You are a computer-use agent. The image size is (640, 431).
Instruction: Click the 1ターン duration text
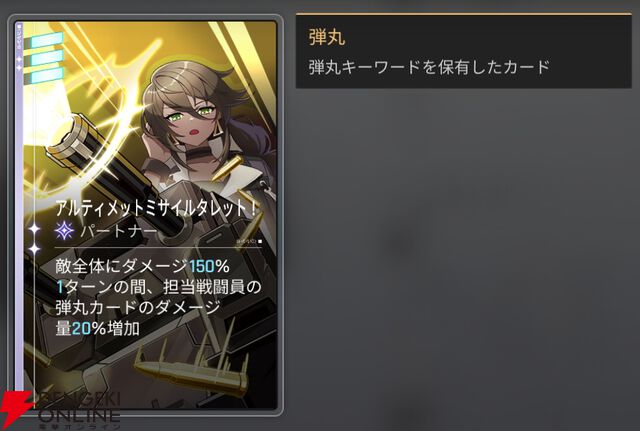[x=84, y=287]
